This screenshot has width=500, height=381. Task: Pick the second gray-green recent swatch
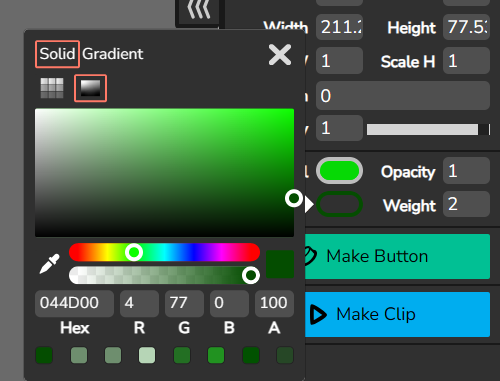(x=79, y=355)
